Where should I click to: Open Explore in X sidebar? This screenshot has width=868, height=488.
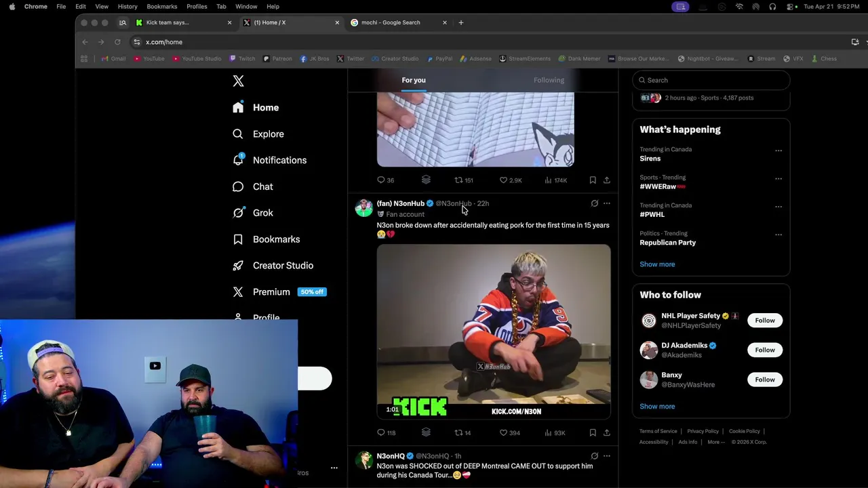(x=258, y=134)
